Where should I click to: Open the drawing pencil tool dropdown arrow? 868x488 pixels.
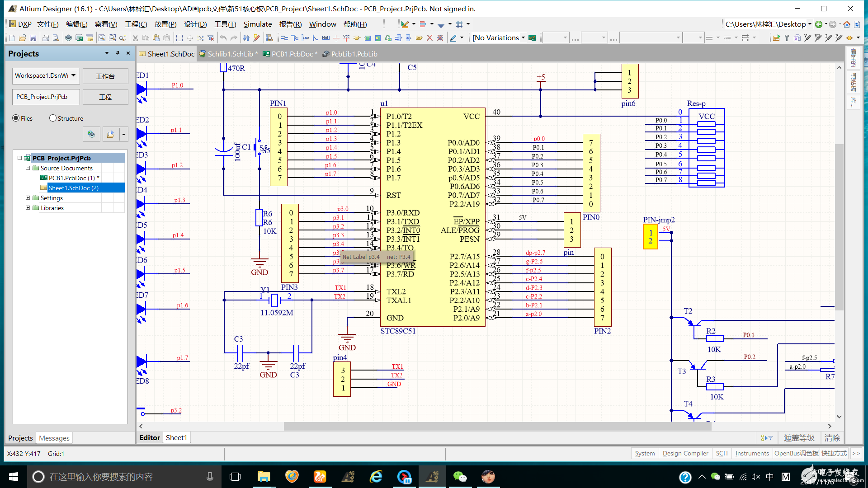coord(462,38)
